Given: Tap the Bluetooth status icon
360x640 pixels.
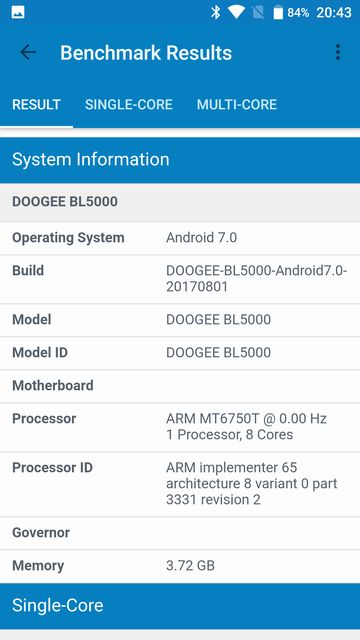Looking at the screenshot, I should point(216,12).
